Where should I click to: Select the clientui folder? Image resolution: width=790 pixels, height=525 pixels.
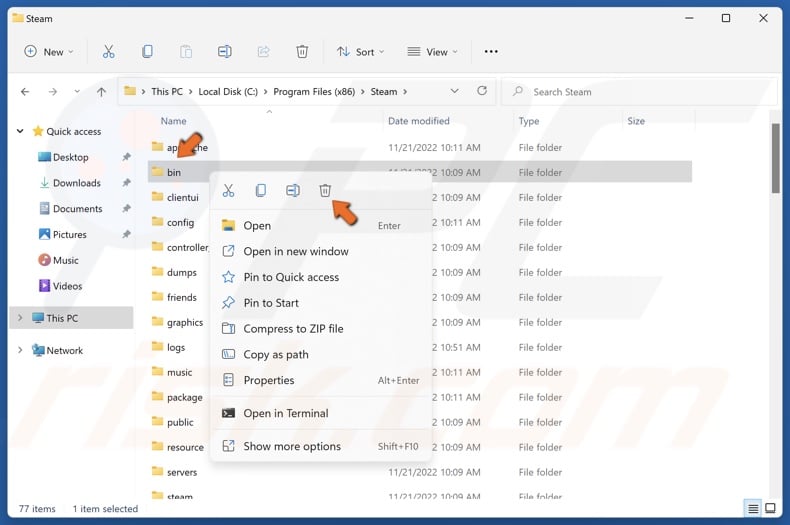pos(182,197)
